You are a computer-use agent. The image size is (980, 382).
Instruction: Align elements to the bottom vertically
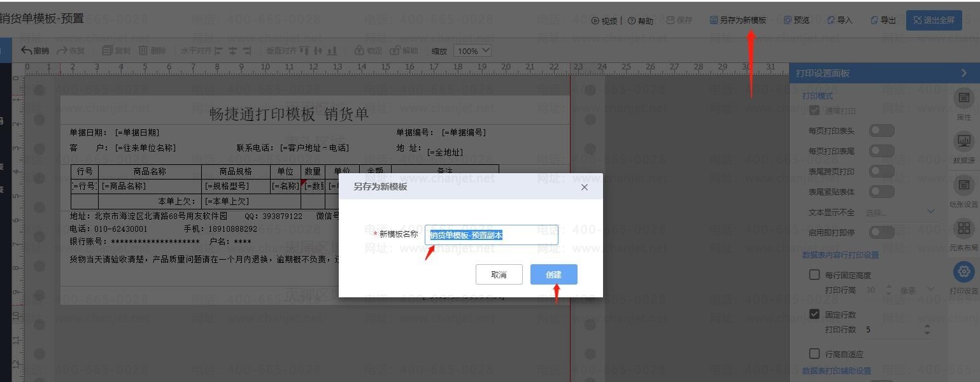pos(332,50)
